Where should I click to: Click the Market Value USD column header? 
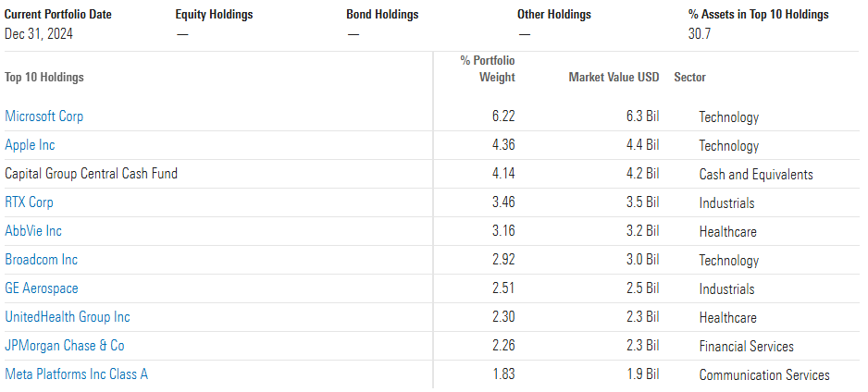pos(614,78)
